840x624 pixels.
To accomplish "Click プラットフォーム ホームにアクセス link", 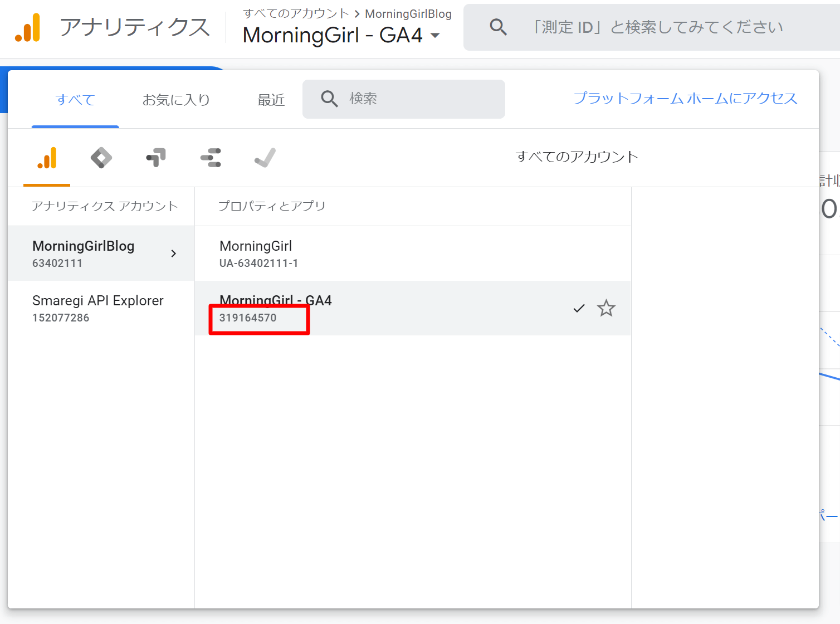I will point(685,99).
